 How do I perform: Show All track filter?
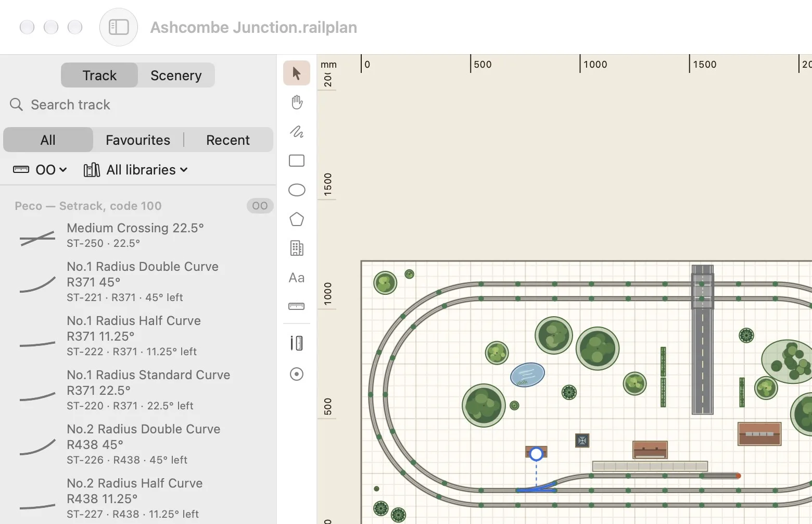pos(48,140)
